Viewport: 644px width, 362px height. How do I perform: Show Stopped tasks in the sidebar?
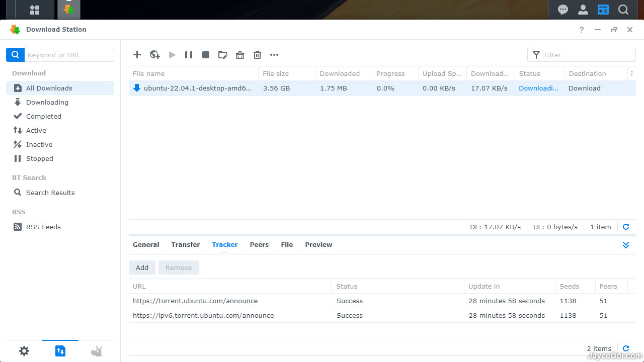coord(60,158)
